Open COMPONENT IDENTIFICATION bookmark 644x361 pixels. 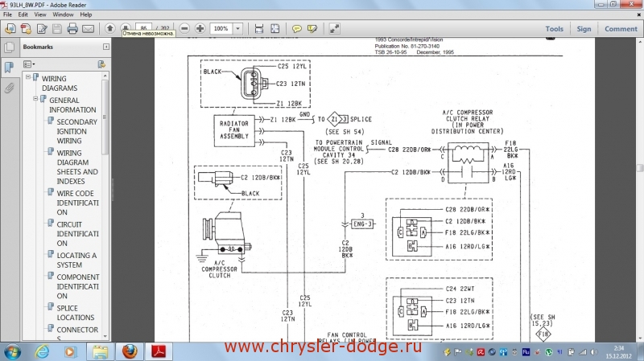coord(77,286)
